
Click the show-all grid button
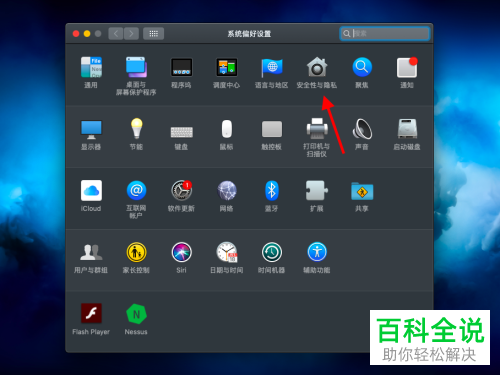tap(153, 33)
